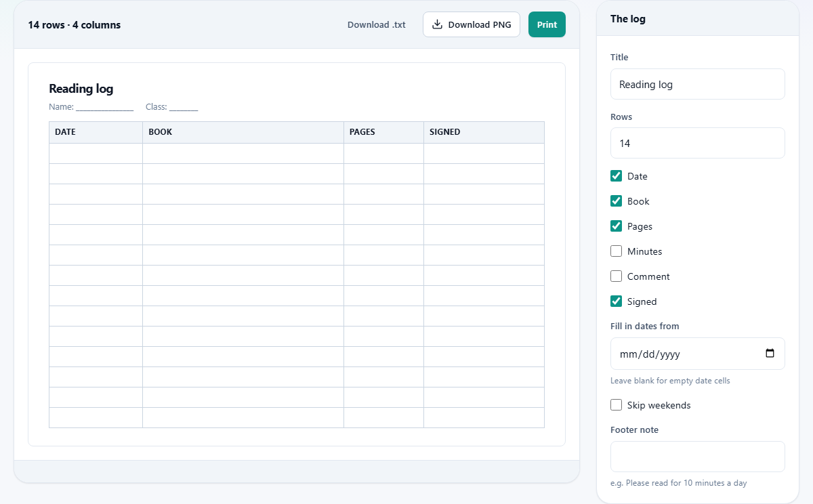Click into the Rows number field
Image resolution: width=813 pixels, height=504 pixels.
[x=698, y=143]
